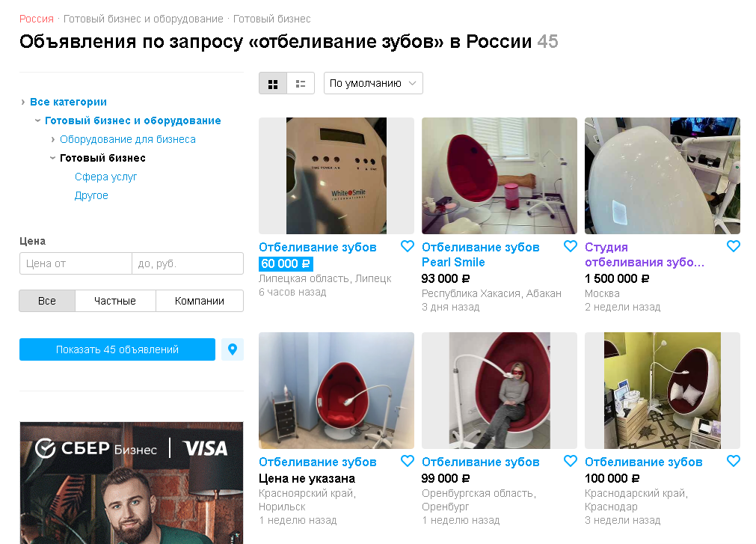Screen dimensions: 756x544
Task: Heart the 99 000 ₽ Orenburg listing
Action: [x=571, y=461]
